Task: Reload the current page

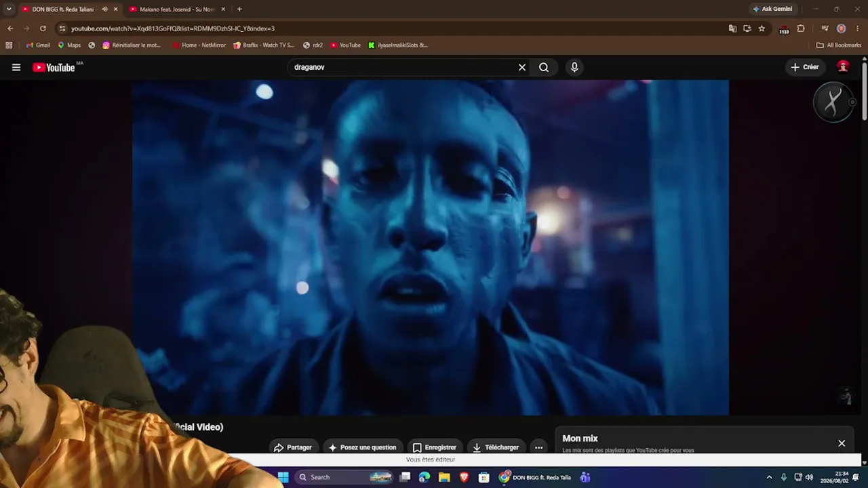Action: pos(43,28)
